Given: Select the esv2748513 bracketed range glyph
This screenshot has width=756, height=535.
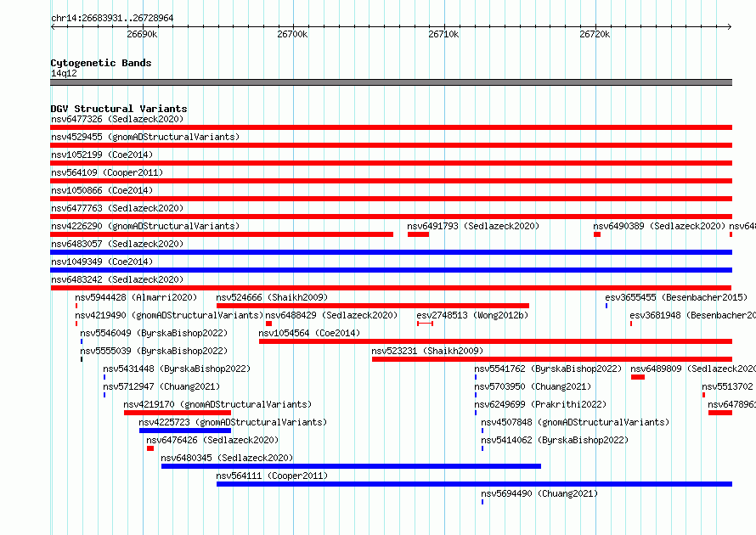Looking at the screenshot, I should tap(426, 324).
